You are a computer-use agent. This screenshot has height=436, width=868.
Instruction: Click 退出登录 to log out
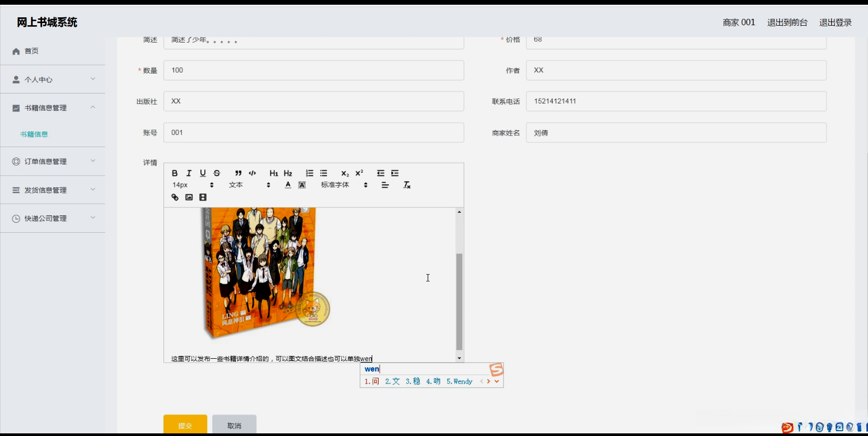pos(835,23)
